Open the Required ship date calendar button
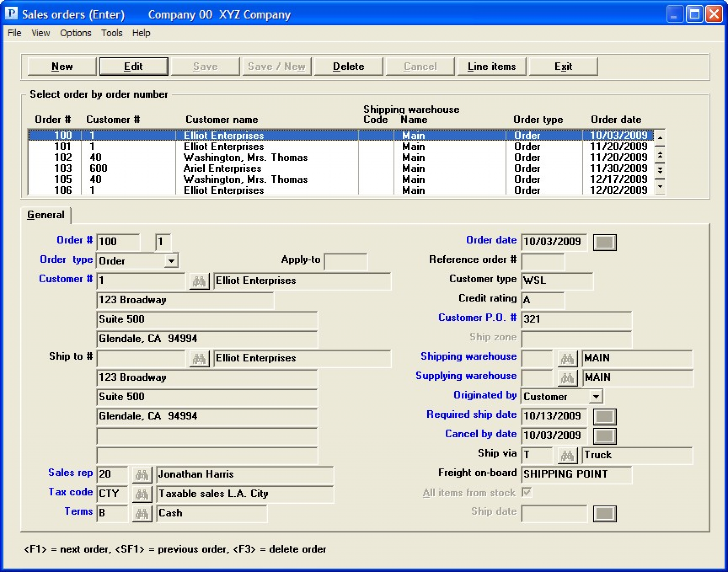The image size is (728, 572). coord(605,417)
